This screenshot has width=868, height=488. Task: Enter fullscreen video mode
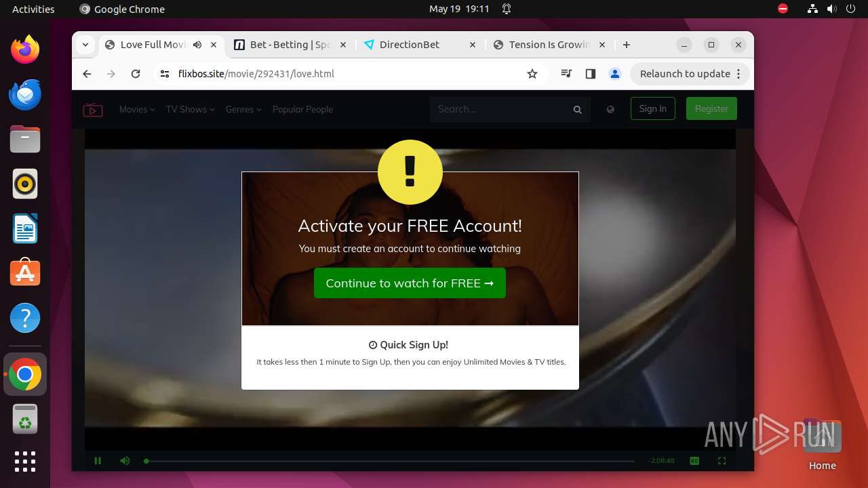pyautogui.click(x=722, y=461)
